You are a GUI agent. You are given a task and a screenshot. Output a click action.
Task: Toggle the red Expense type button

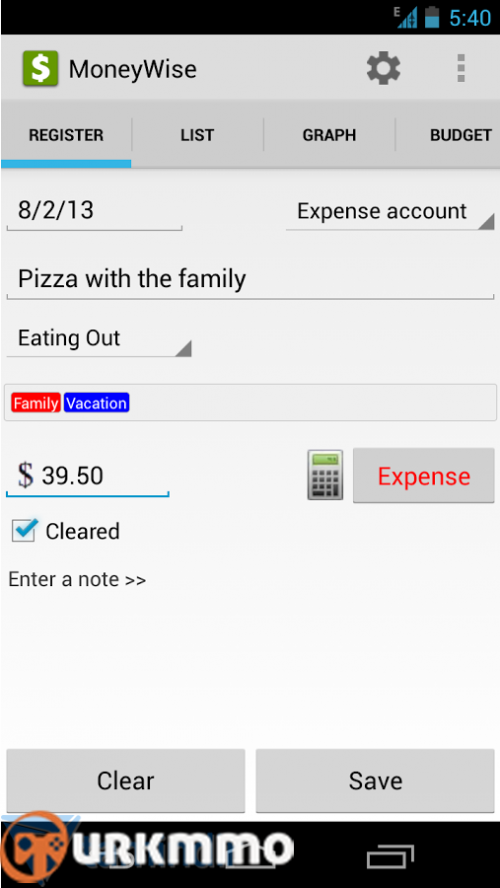point(424,475)
